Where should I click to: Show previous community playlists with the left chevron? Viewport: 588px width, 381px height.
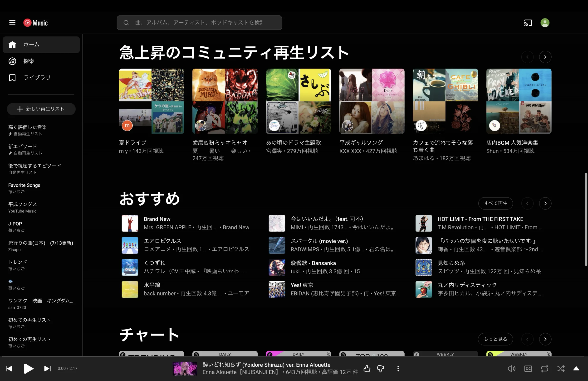(527, 57)
